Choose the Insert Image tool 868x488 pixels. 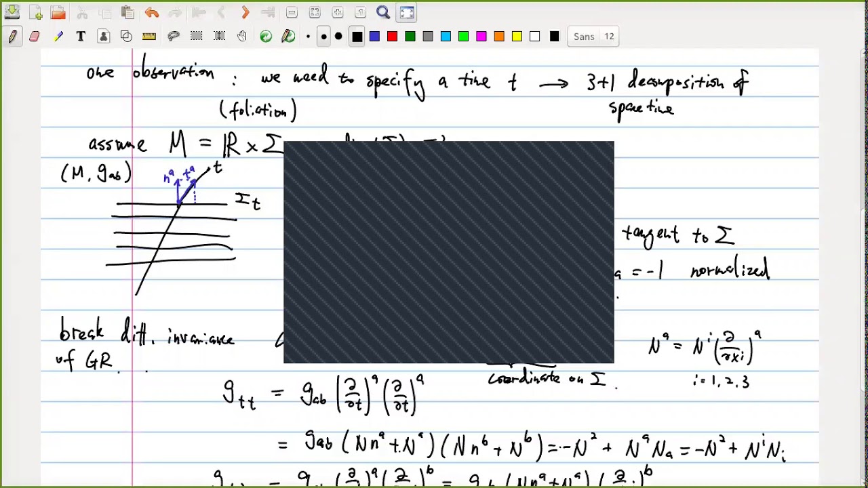(104, 37)
